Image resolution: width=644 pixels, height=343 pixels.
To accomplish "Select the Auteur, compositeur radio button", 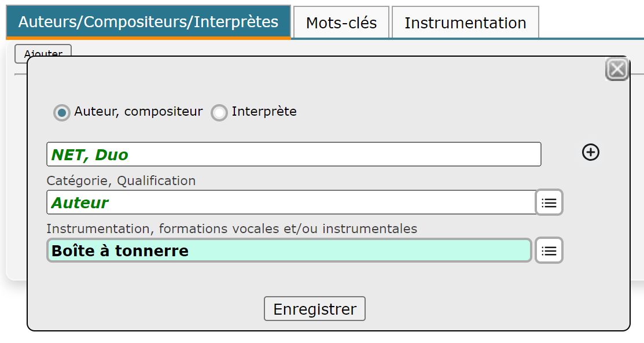I will (61, 112).
